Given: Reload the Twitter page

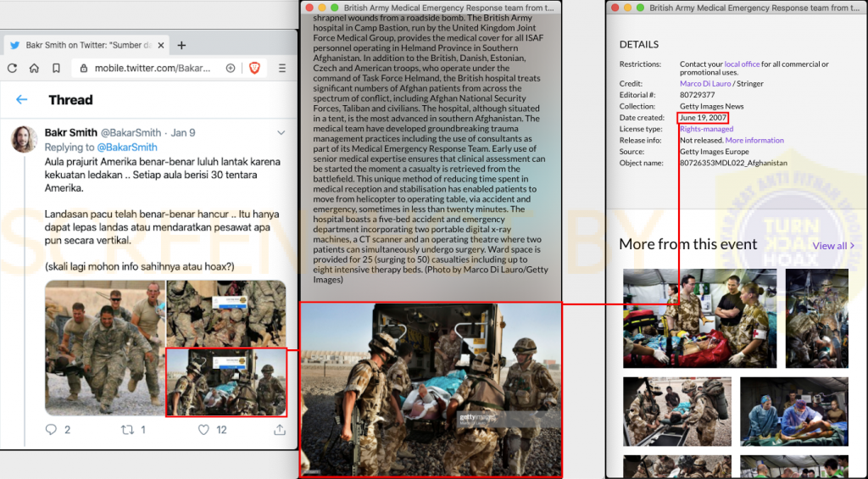Looking at the screenshot, I should (x=12, y=68).
